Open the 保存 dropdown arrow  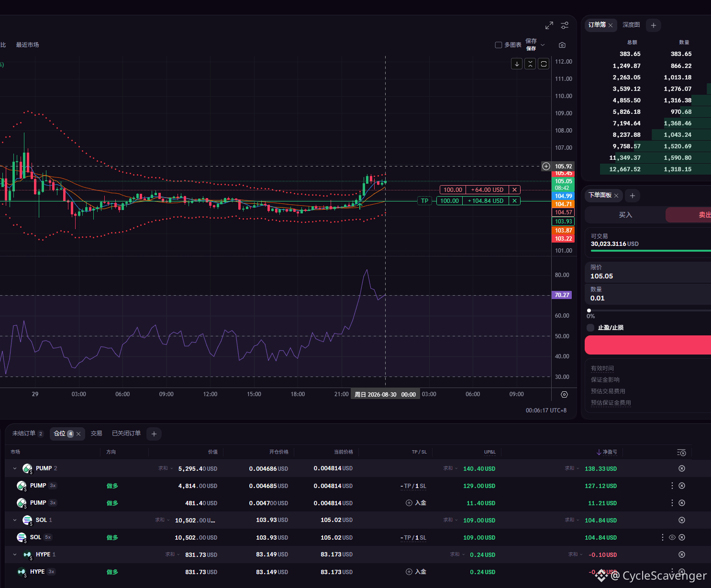[543, 45]
